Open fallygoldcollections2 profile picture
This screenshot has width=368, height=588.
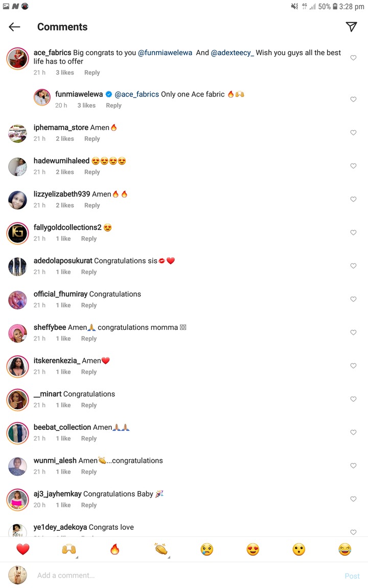click(x=18, y=233)
